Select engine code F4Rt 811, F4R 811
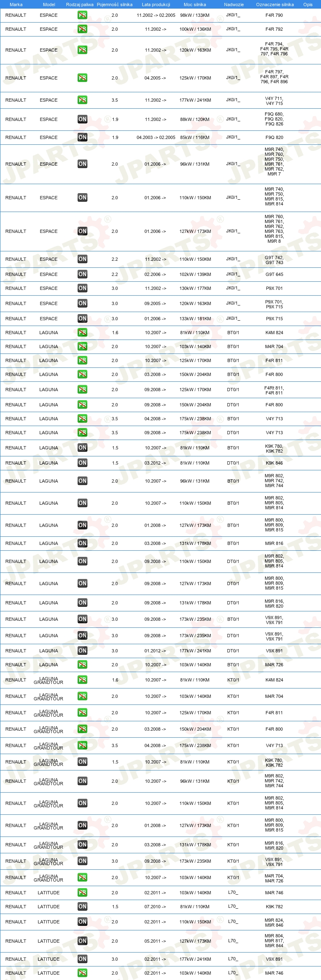 pyautogui.click(x=274, y=390)
